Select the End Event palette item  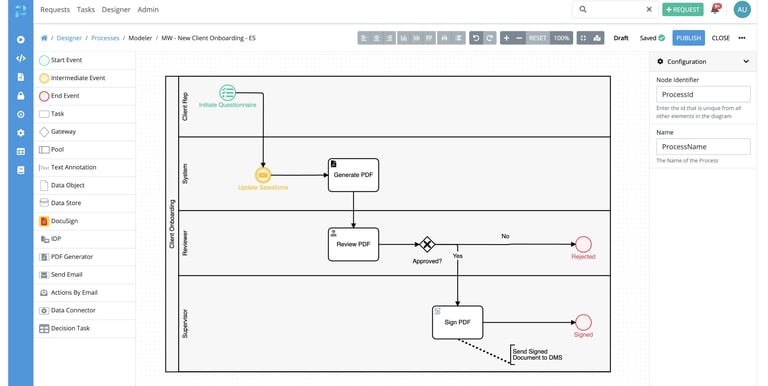pos(85,96)
